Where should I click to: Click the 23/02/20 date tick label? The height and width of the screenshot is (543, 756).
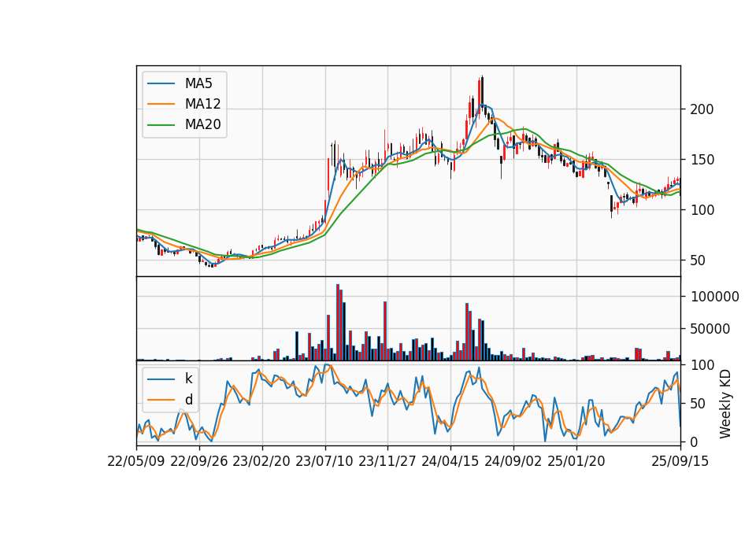pyautogui.click(x=261, y=461)
